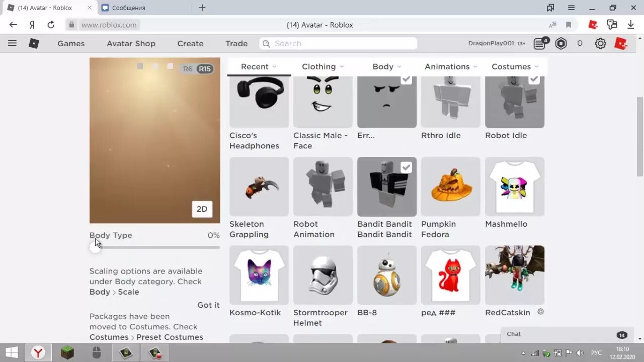Select Cisco's Headphones item thumbnail
Image resolution: width=644 pixels, height=362 pixels.
tap(259, 102)
